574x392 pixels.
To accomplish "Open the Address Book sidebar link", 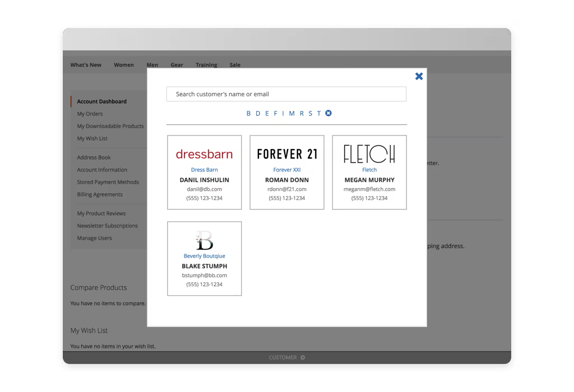I will click(x=94, y=157).
